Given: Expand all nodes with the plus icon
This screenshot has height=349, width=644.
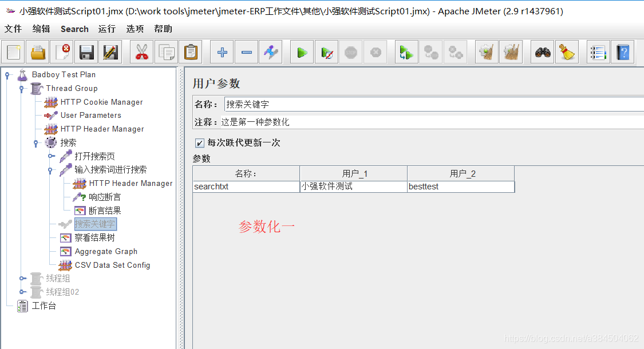Looking at the screenshot, I should [x=222, y=52].
